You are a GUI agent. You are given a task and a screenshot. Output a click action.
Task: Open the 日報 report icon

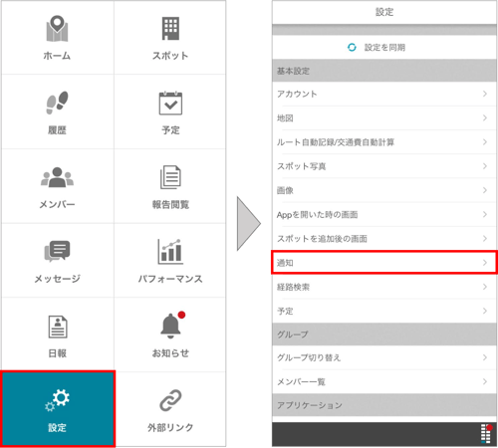[58, 327]
